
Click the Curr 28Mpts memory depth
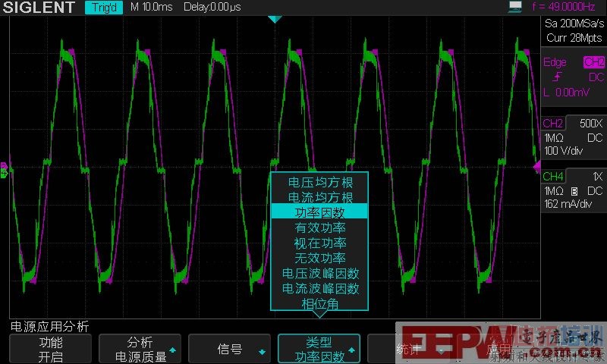pos(574,38)
